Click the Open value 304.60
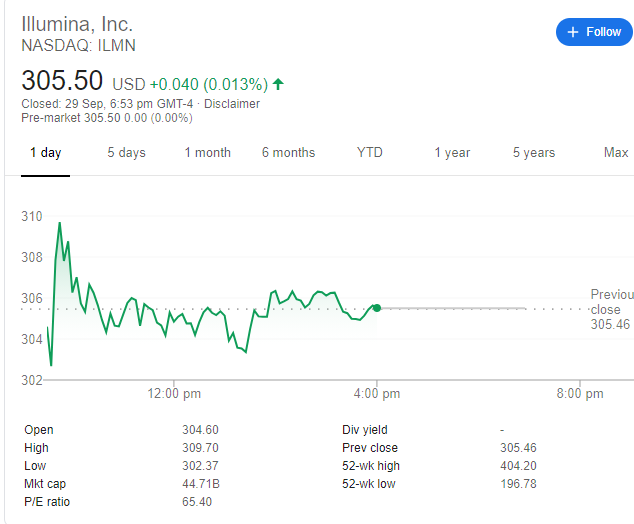 point(200,429)
